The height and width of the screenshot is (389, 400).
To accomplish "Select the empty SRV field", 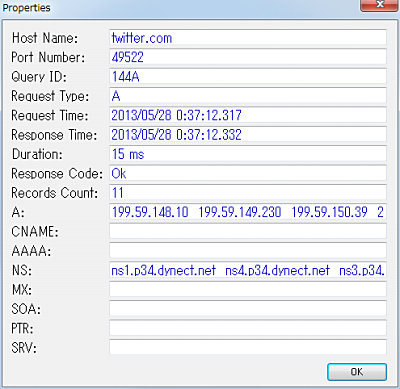I will [248, 347].
